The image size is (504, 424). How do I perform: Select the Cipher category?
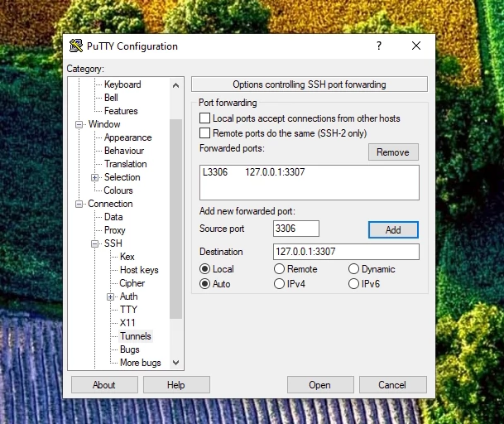click(132, 283)
